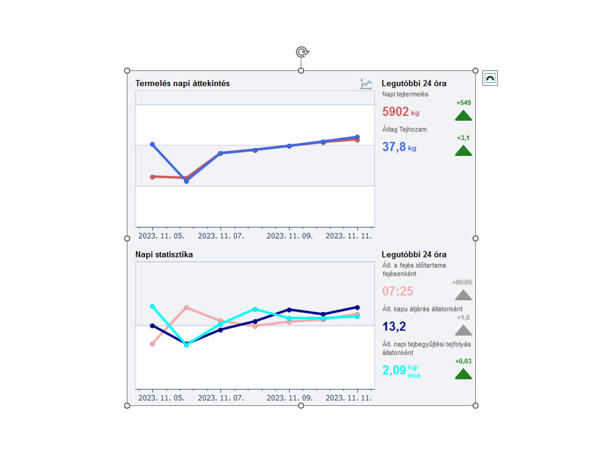Click the right-middle resize handle
616x462 pixels.
click(475, 238)
